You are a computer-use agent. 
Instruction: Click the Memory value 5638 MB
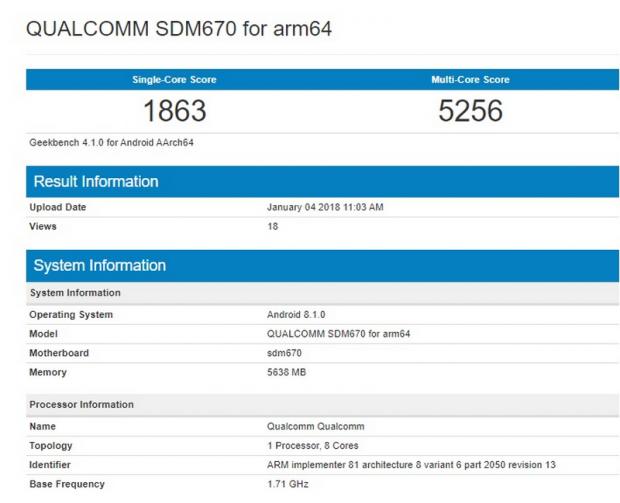pyautogui.click(x=286, y=372)
